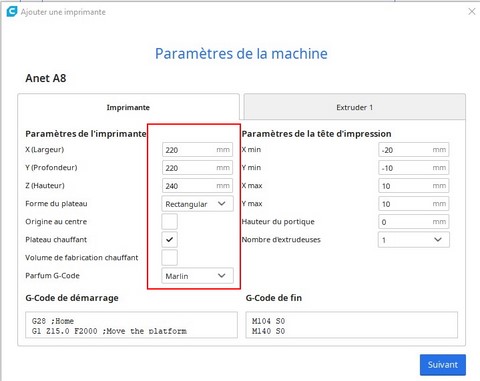Screen dimensions: 480x381
Task: Uncheck the Plateau chauffant checkbox
Action: (169, 240)
